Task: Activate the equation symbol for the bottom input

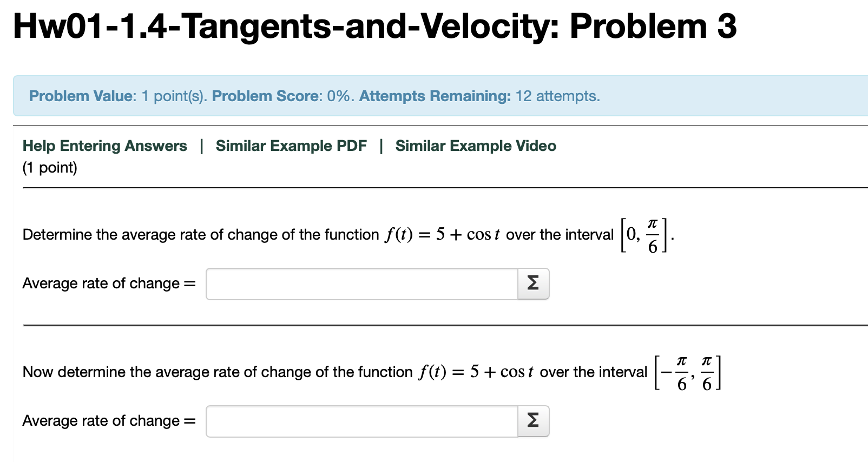Action: tap(532, 421)
